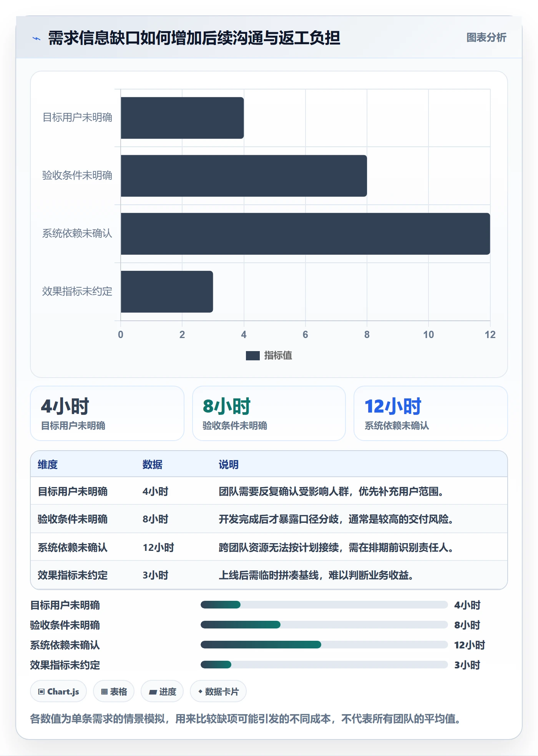
Task: Click x-axis tick value 12
Action: [490, 335]
